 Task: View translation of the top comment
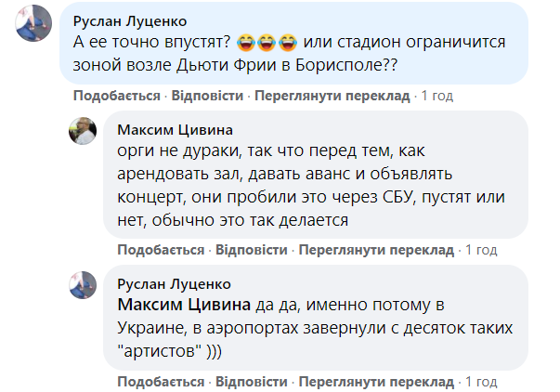[x=332, y=96]
